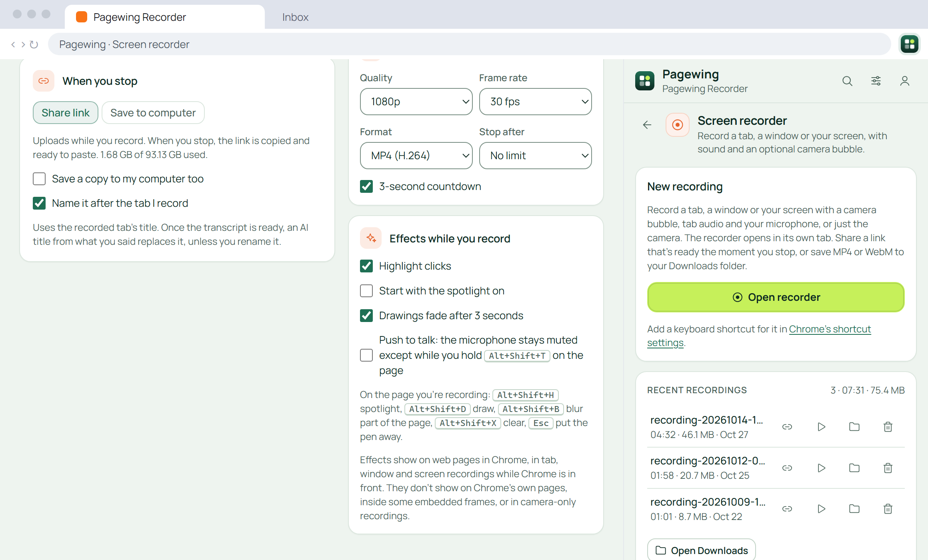Open the Stop after No limit dropdown

pyautogui.click(x=535, y=156)
